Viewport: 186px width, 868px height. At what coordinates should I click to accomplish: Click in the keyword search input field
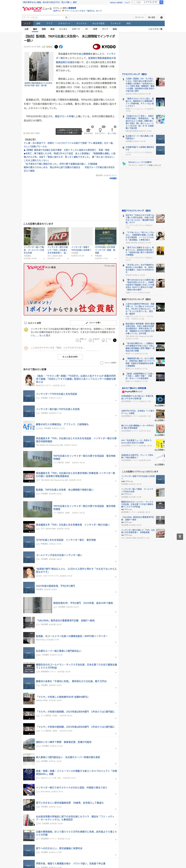click(x=44, y=18)
